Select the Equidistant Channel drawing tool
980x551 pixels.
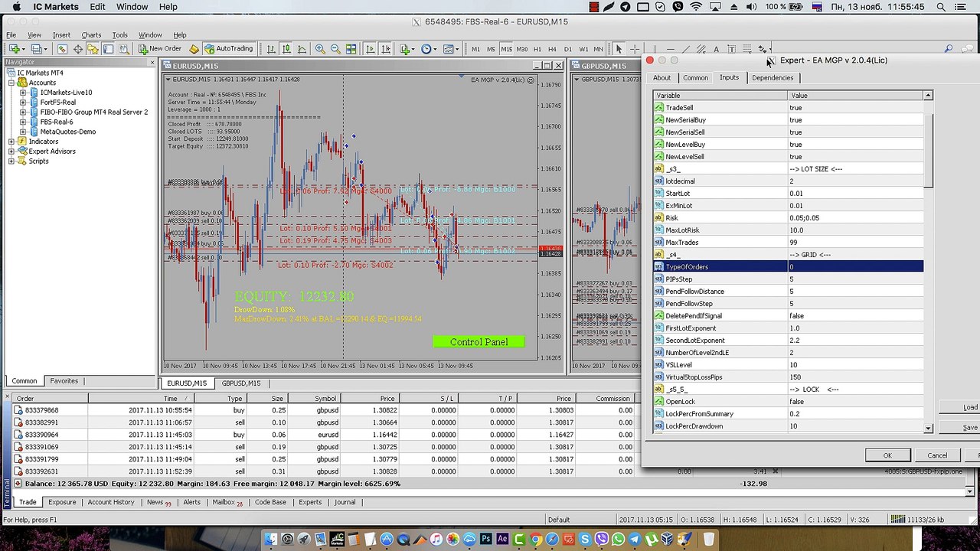[701, 49]
